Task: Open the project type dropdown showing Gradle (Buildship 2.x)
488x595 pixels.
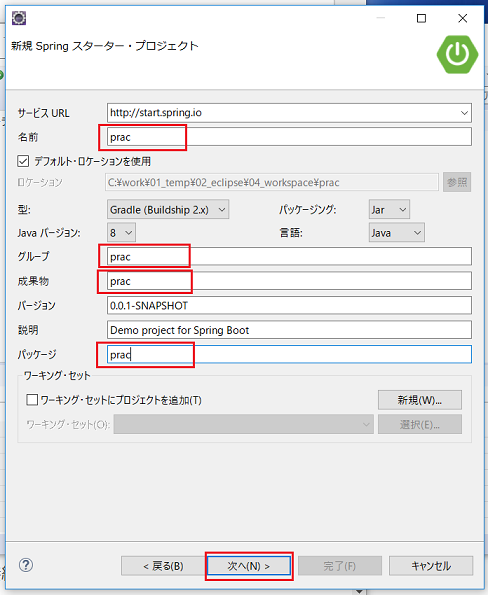Action: [x=168, y=209]
